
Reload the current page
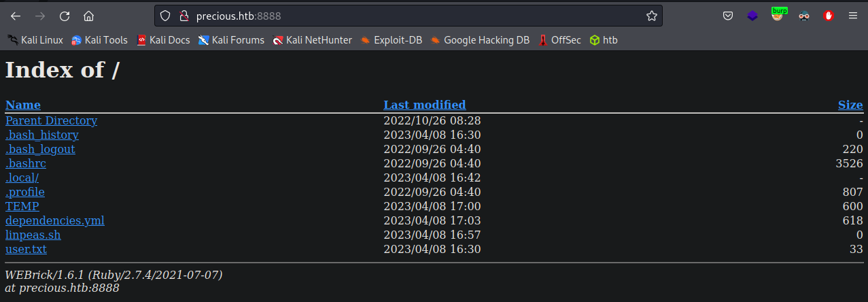(x=65, y=16)
